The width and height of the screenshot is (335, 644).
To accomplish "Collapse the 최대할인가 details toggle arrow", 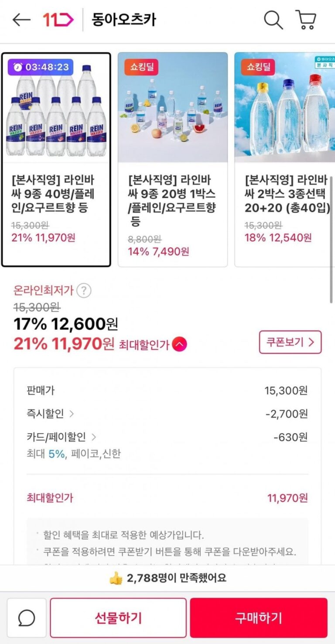I will [179, 345].
